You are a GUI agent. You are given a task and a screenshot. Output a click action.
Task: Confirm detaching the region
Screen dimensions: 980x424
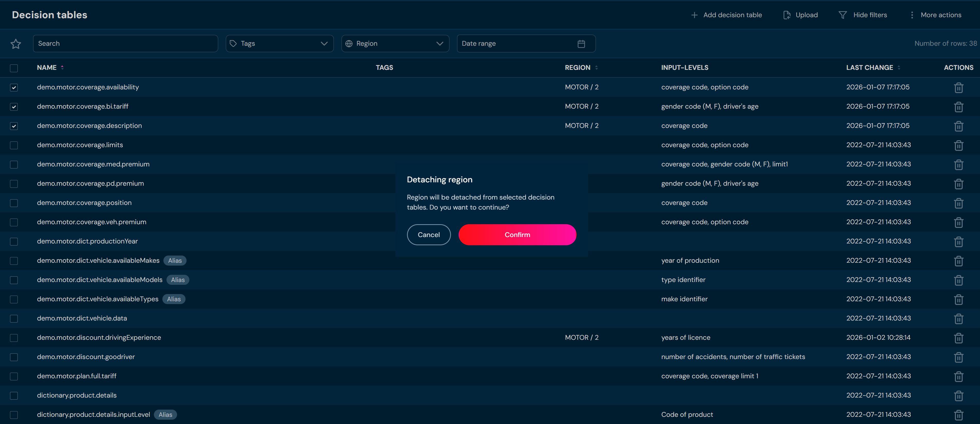(517, 235)
